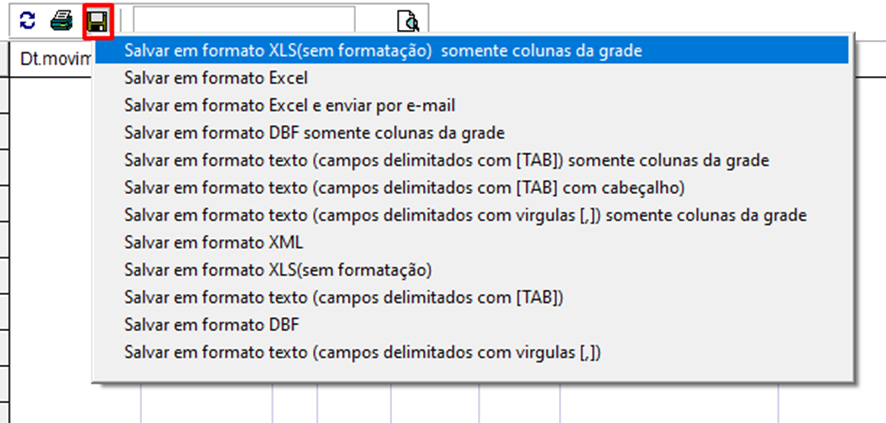
Task: Click the document preview magnifier icon
Action: 407,21
